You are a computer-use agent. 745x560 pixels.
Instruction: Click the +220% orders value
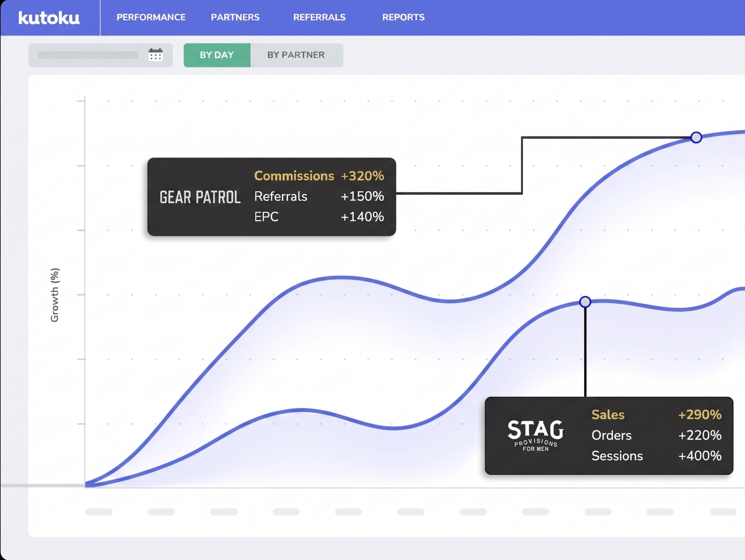pyautogui.click(x=700, y=435)
